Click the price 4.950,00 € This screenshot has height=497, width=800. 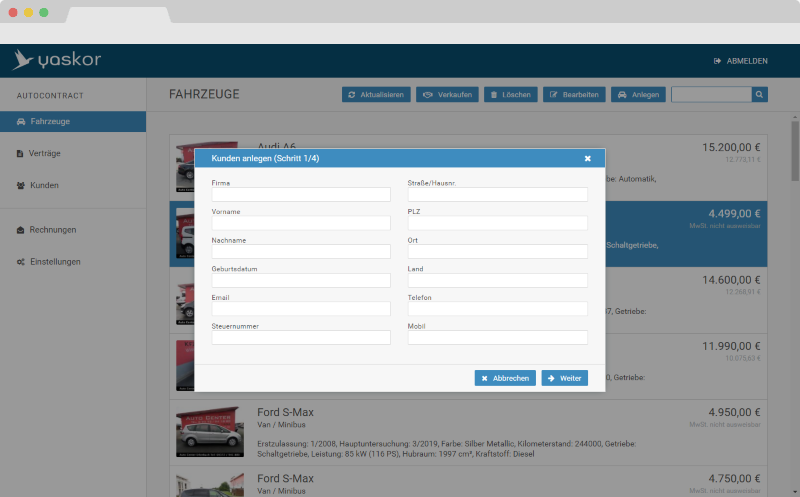click(x=734, y=412)
